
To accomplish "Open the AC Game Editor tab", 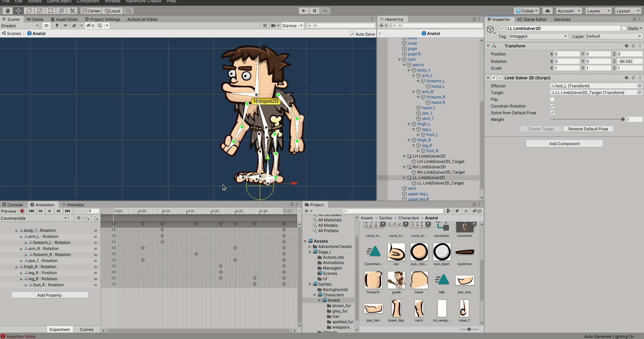I will tap(532, 19).
